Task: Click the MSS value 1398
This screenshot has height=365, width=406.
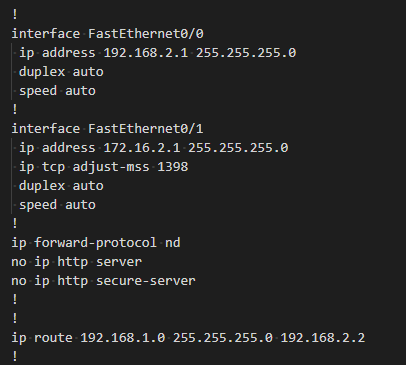Action: click(x=173, y=167)
